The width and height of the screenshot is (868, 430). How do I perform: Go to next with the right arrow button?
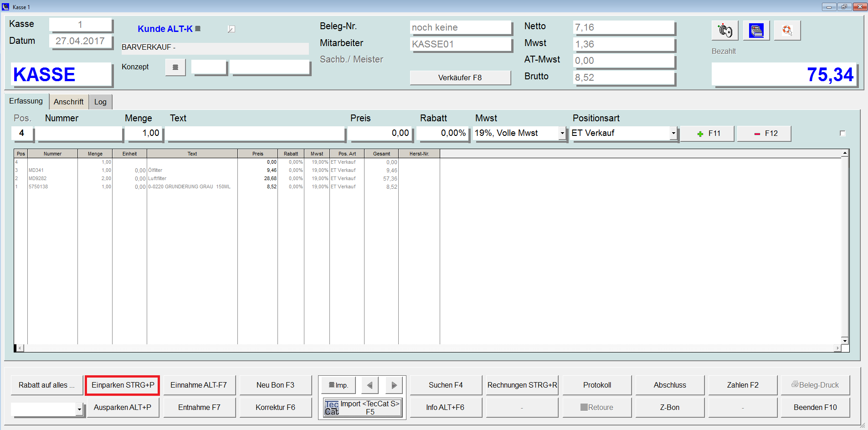[x=394, y=385]
